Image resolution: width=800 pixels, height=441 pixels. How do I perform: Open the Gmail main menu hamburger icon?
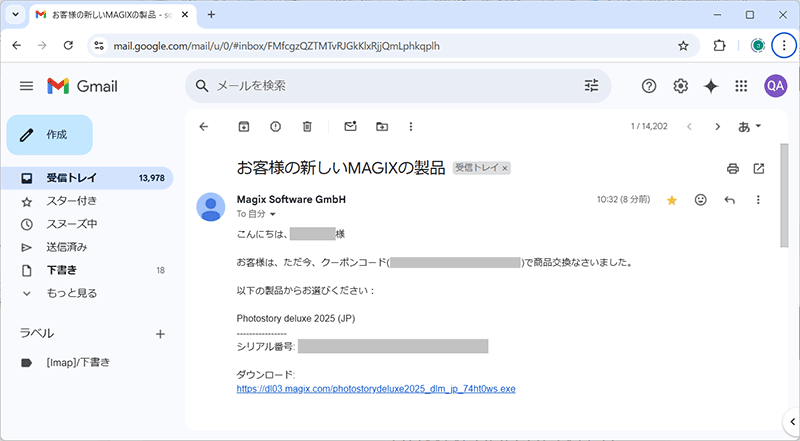point(27,86)
